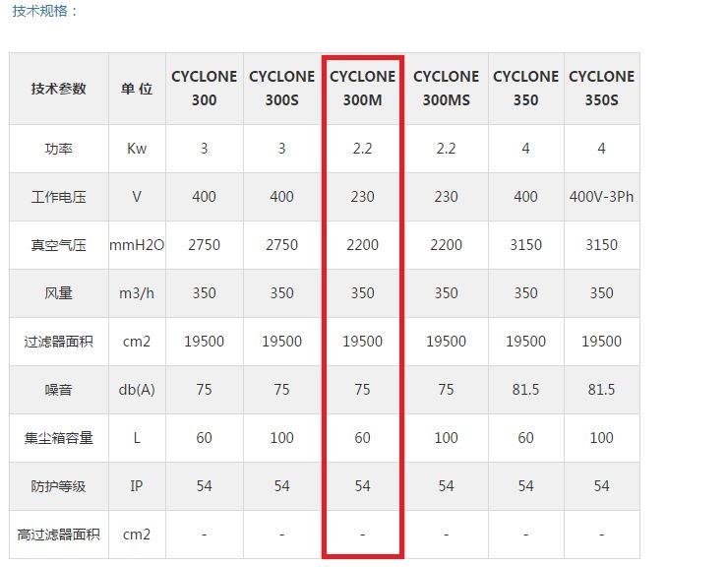Viewport: 728px width, 567px height.
Task: Click the V unit cell
Action: 137,197
